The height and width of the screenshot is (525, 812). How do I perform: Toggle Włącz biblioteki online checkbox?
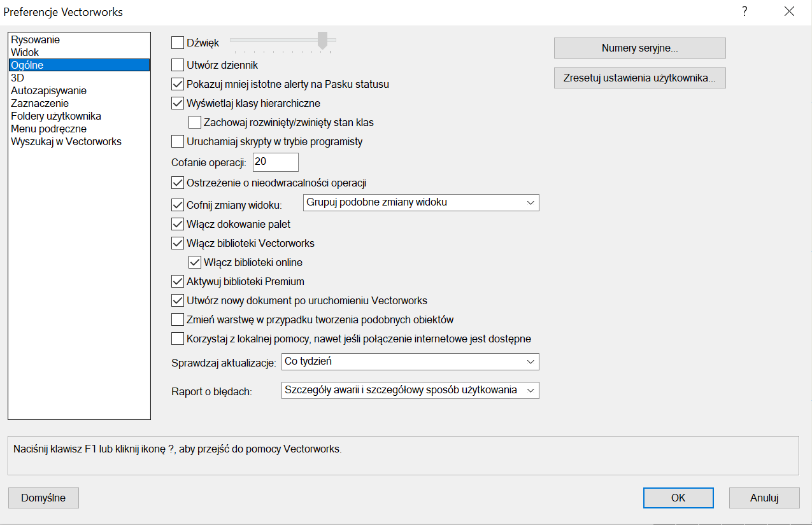click(195, 262)
